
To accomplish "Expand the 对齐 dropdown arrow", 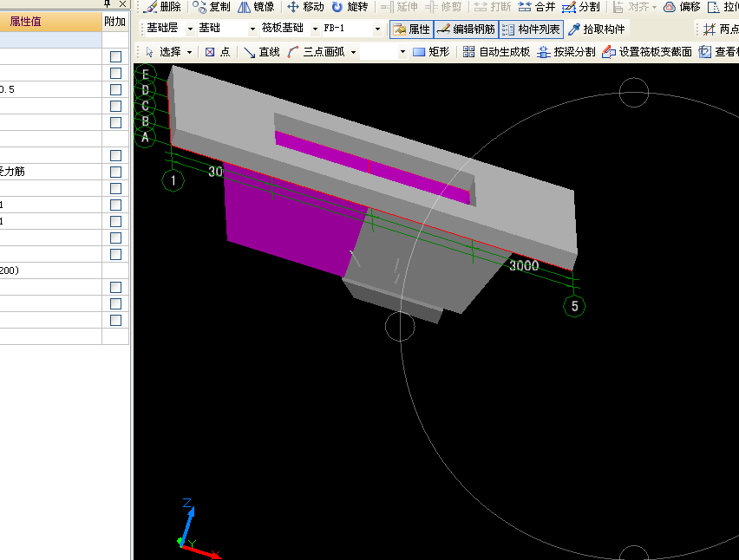I will 654,7.
